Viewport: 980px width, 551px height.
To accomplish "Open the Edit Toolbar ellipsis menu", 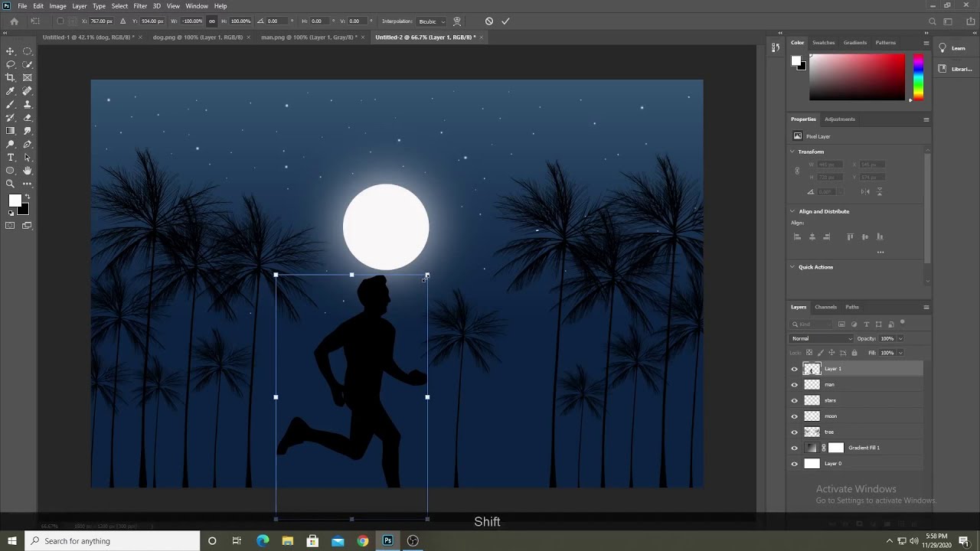I will [x=28, y=184].
